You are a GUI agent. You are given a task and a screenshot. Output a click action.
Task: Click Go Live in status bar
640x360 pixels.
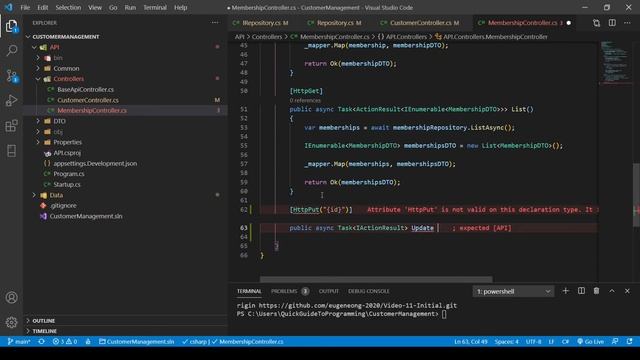591,342
